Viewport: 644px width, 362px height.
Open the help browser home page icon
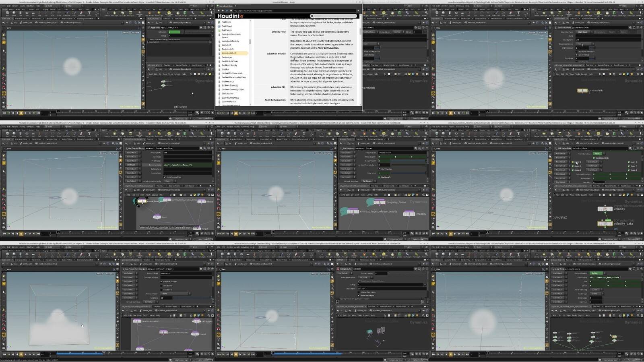coord(231,10)
